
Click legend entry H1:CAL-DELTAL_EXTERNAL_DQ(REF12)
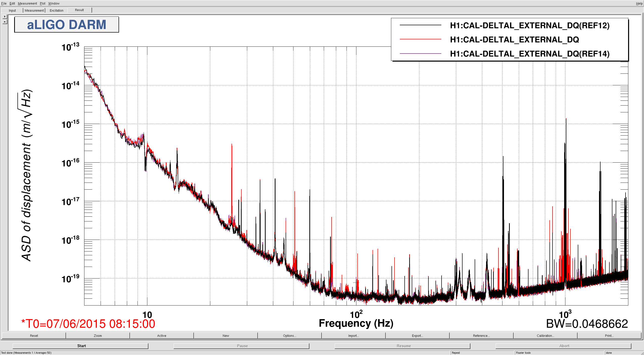(x=530, y=26)
